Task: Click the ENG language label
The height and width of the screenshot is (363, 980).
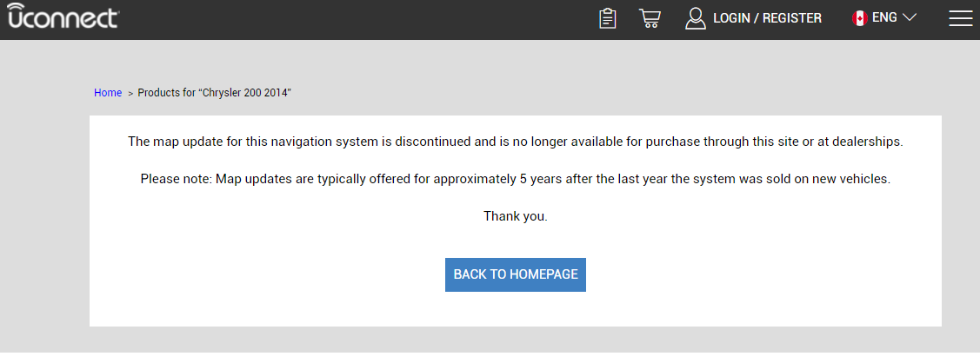Action: pos(884,17)
